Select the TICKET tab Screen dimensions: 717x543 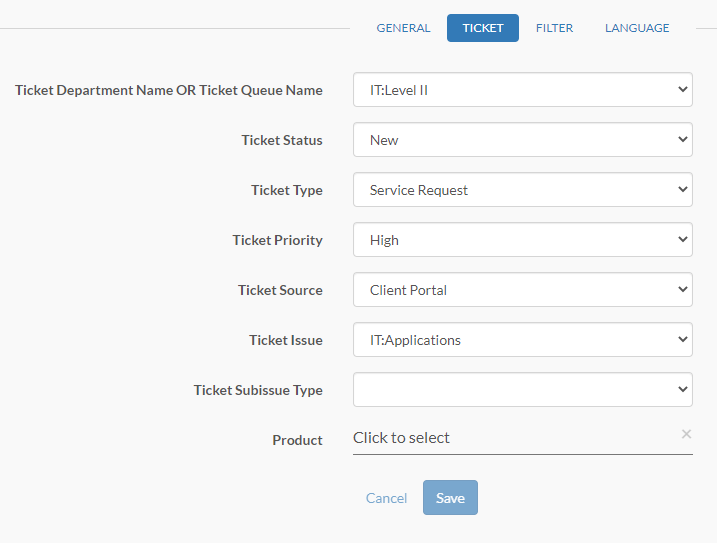[x=483, y=28]
